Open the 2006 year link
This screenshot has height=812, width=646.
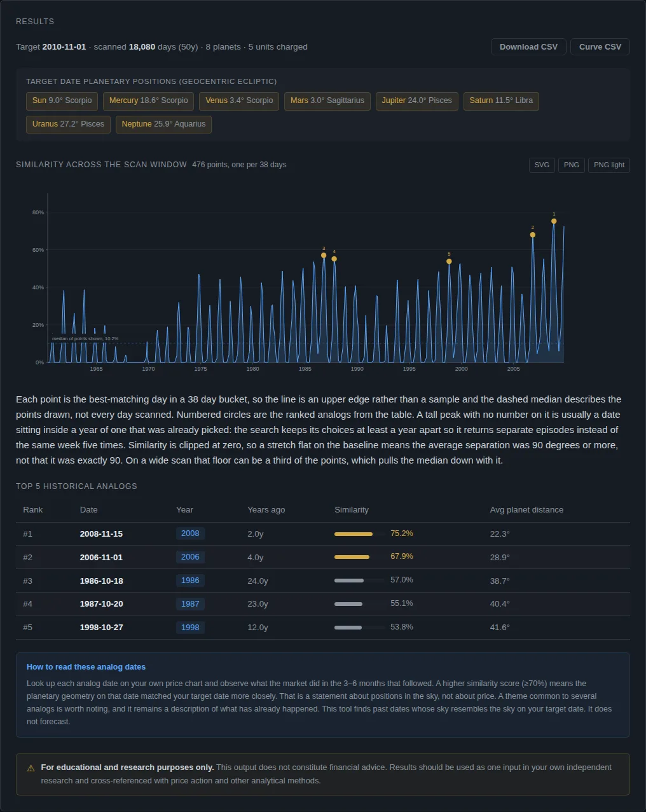(x=190, y=557)
